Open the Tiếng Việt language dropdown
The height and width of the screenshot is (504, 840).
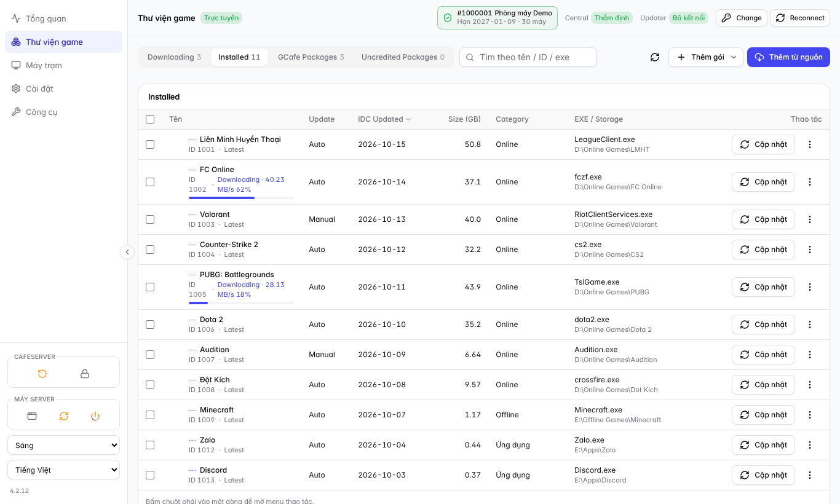click(x=64, y=470)
